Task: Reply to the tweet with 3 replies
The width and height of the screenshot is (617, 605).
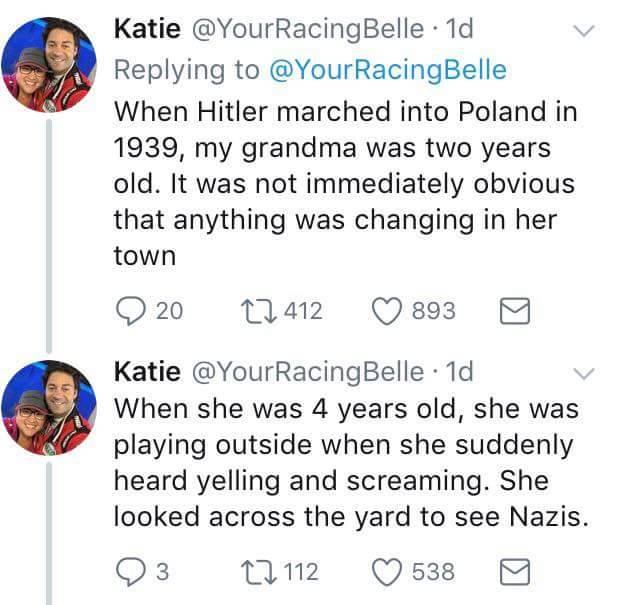Action: pyautogui.click(x=130, y=571)
